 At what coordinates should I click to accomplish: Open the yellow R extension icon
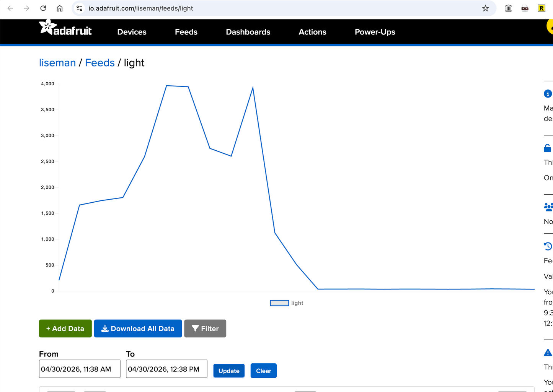pyautogui.click(x=541, y=8)
